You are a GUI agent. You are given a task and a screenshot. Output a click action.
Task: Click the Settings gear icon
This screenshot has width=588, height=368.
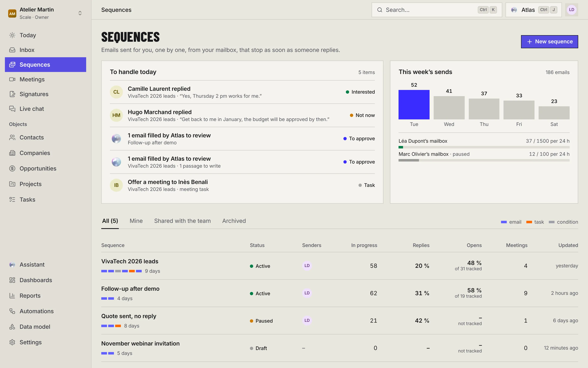point(12,342)
